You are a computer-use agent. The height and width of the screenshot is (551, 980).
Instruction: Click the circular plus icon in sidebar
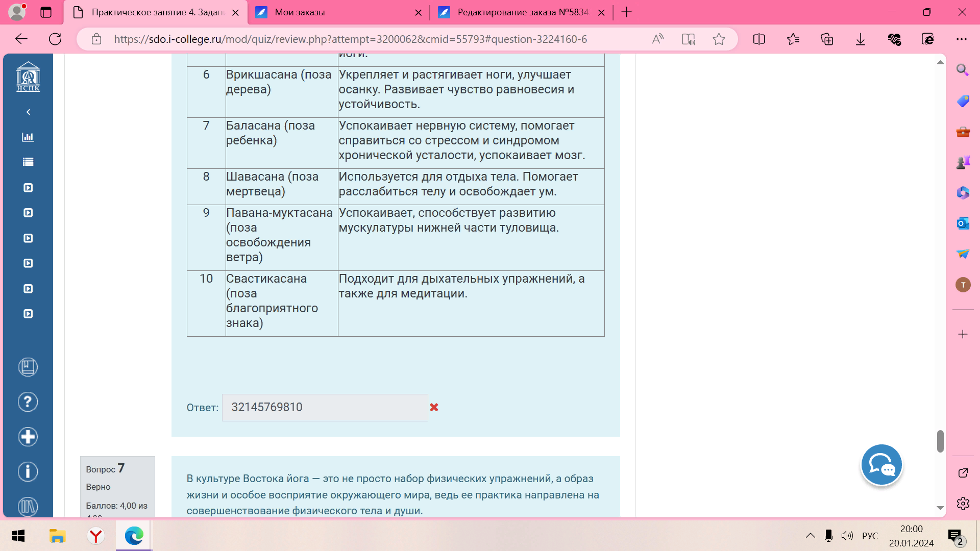pyautogui.click(x=28, y=437)
